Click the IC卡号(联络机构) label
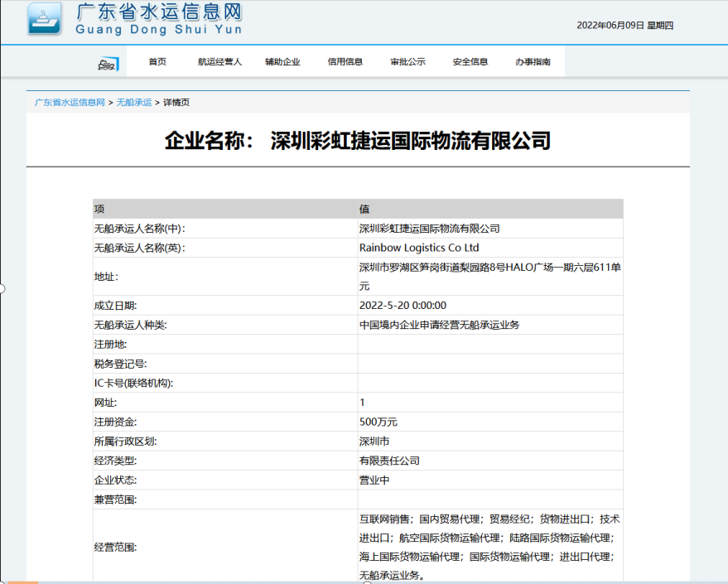 click(x=133, y=383)
